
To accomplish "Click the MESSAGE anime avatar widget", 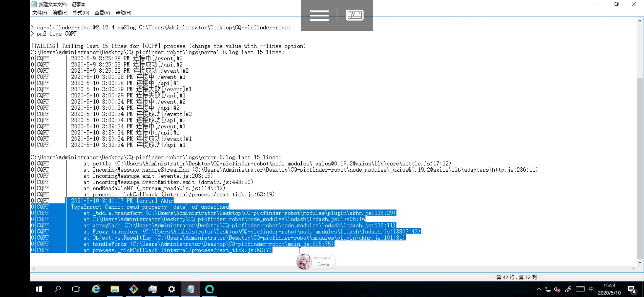I will pos(304,262).
